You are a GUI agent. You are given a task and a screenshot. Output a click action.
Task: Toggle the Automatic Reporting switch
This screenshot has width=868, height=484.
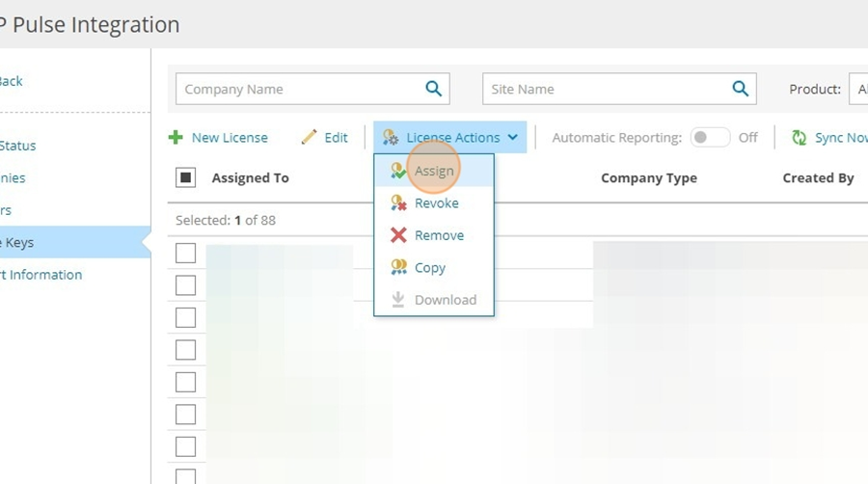click(710, 137)
